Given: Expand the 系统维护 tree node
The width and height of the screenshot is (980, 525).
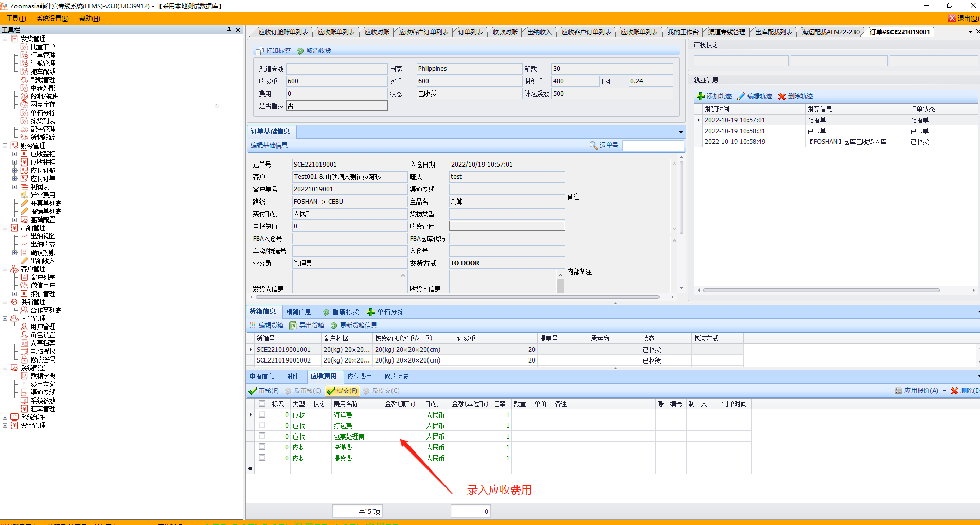Looking at the screenshot, I should [5, 417].
